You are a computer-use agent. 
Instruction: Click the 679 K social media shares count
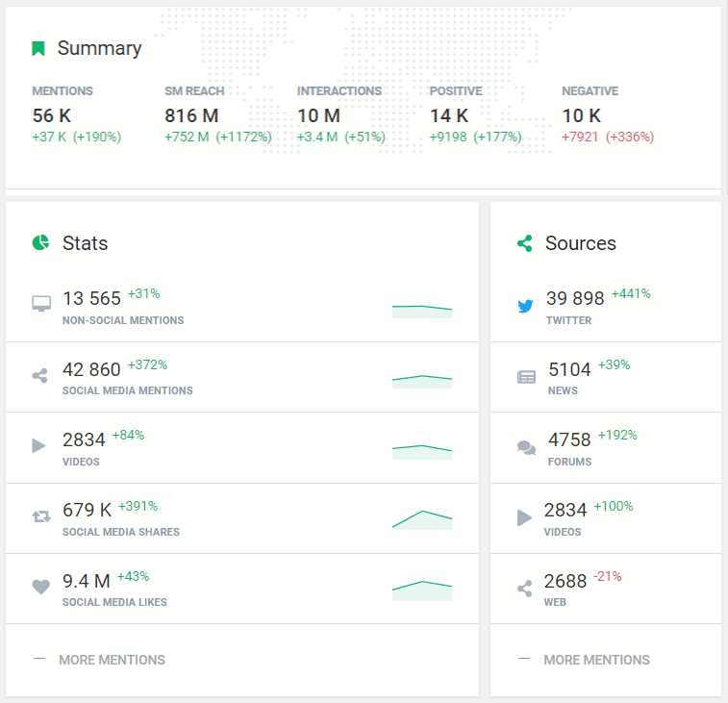click(88, 510)
